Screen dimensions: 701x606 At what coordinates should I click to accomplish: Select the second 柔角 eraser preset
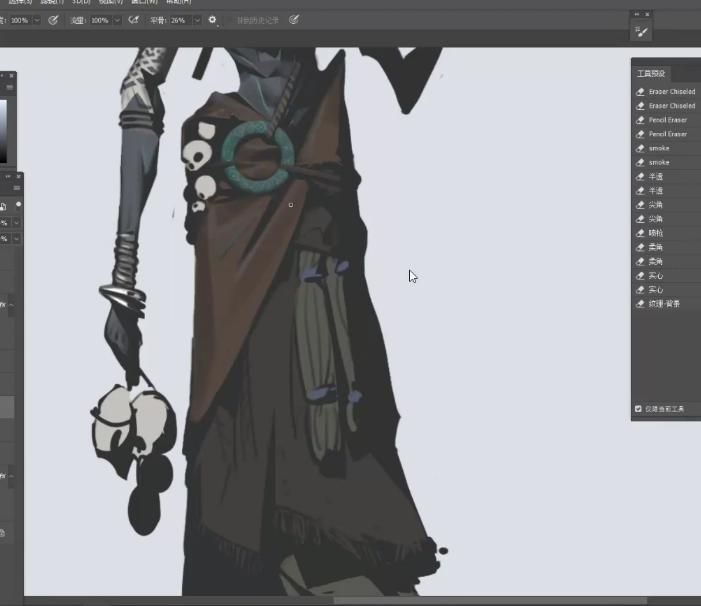(x=666, y=261)
